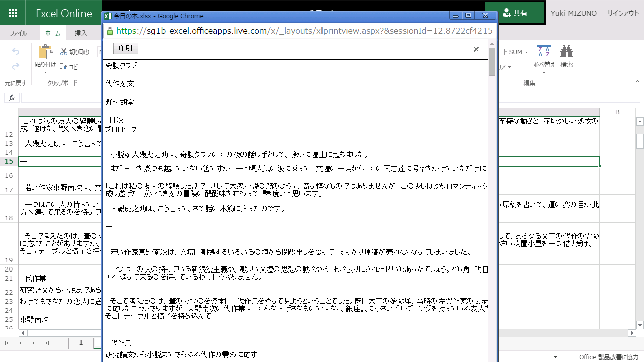Click the Redo arrow in Excel ribbon
Screen dimensions: 644x362
click(x=16, y=66)
